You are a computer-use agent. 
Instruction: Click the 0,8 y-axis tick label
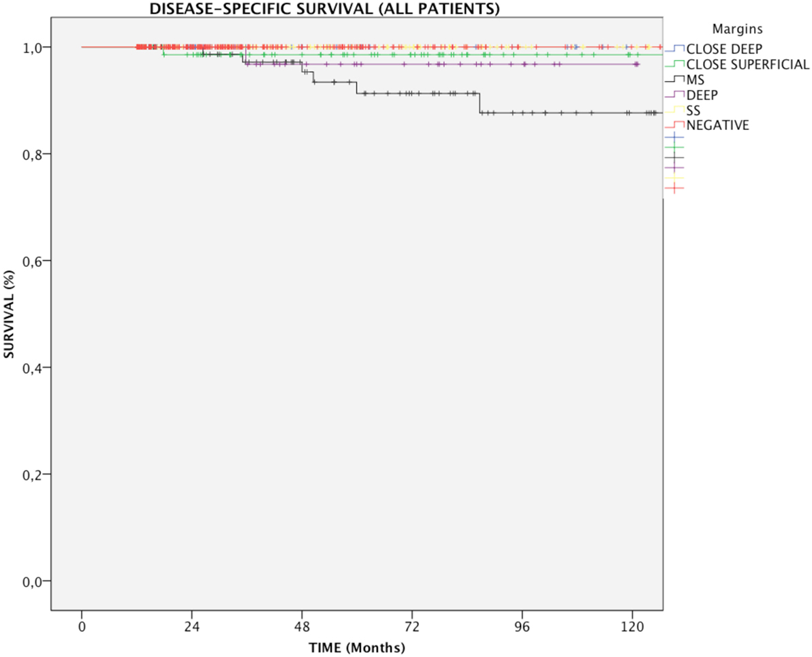[31, 155]
